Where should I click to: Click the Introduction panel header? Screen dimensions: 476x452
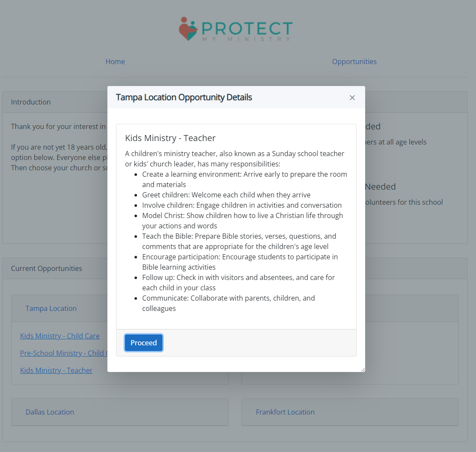pos(31,102)
